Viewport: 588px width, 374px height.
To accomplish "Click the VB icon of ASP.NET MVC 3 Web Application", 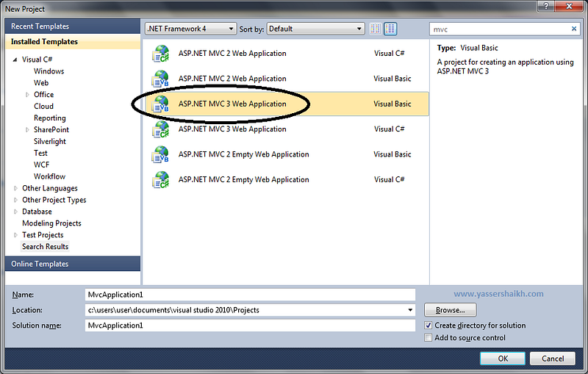I will [x=160, y=104].
